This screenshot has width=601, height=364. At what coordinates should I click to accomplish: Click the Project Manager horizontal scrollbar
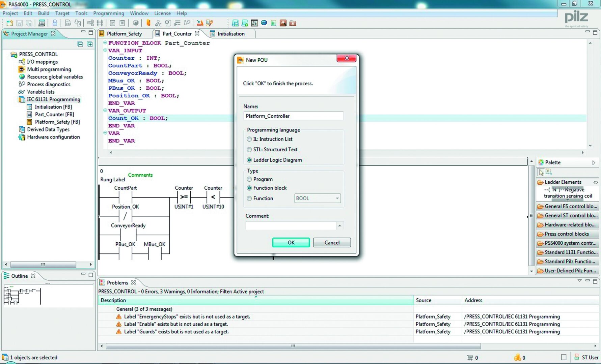[x=43, y=265]
